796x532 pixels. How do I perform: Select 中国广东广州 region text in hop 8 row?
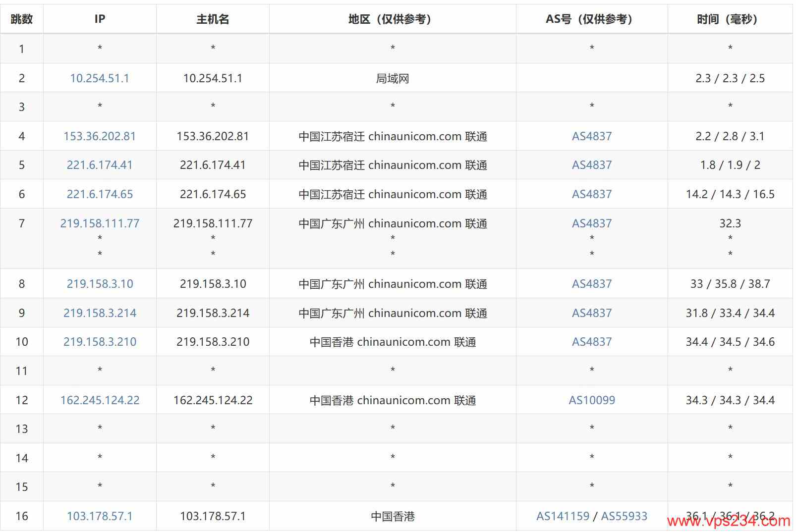click(x=393, y=284)
